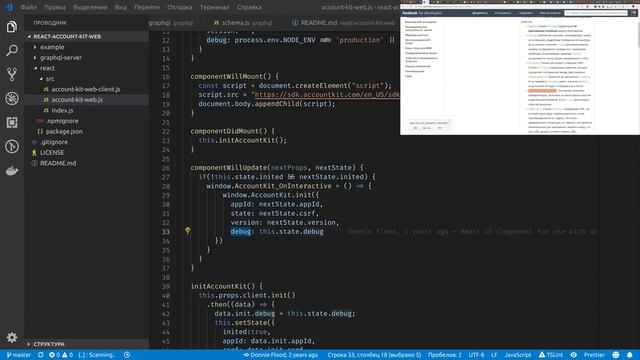This screenshot has height=360, width=640.
Task: Click the lightbulb quick-fix icon on line 33
Action: tap(187, 231)
